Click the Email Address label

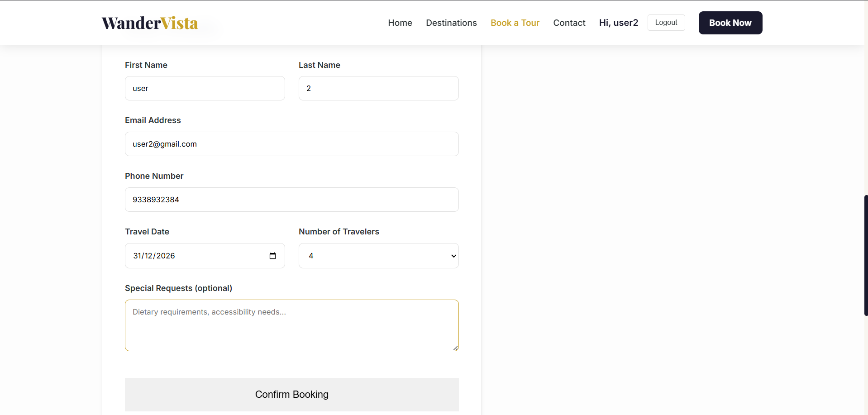[x=153, y=120]
